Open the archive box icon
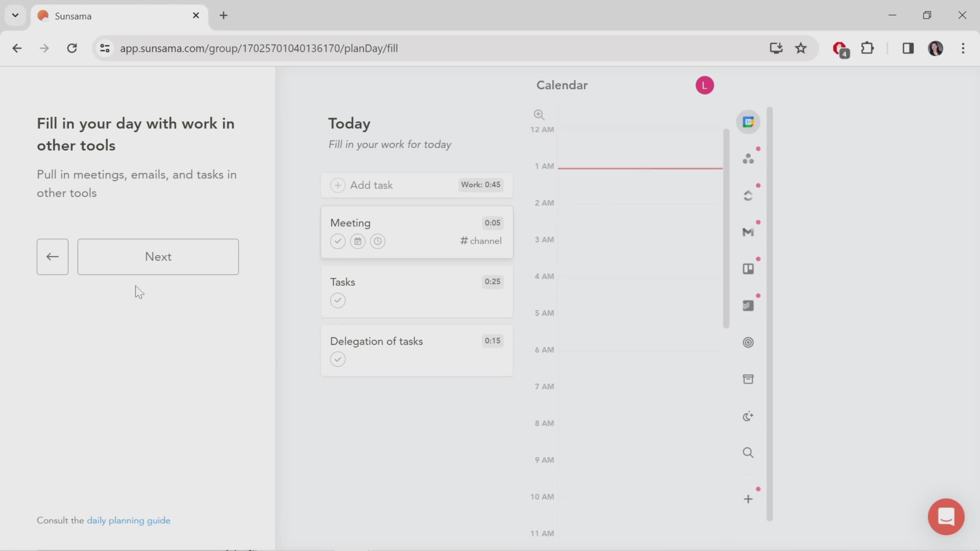 click(748, 379)
